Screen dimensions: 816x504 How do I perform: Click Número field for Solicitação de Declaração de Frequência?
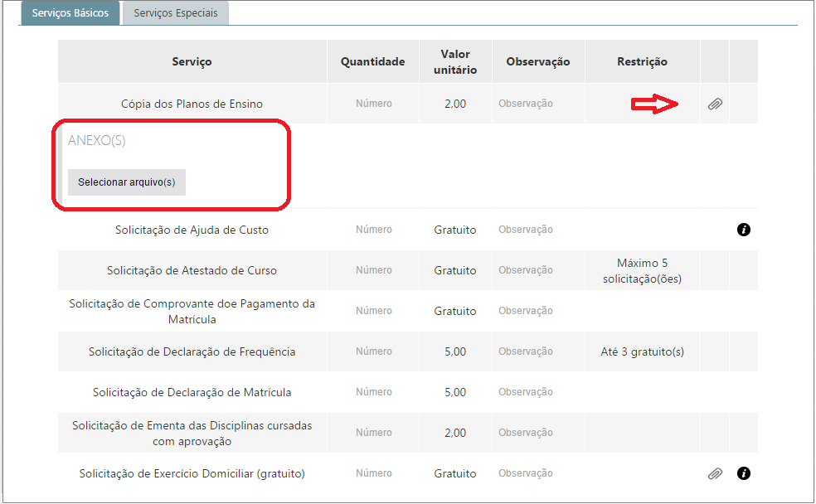tap(373, 351)
